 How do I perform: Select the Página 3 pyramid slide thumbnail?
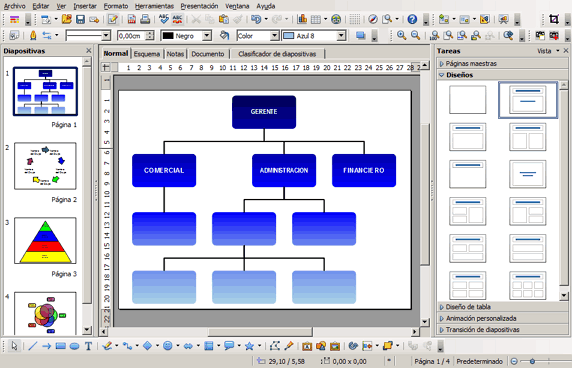pyautogui.click(x=45, y=241)
